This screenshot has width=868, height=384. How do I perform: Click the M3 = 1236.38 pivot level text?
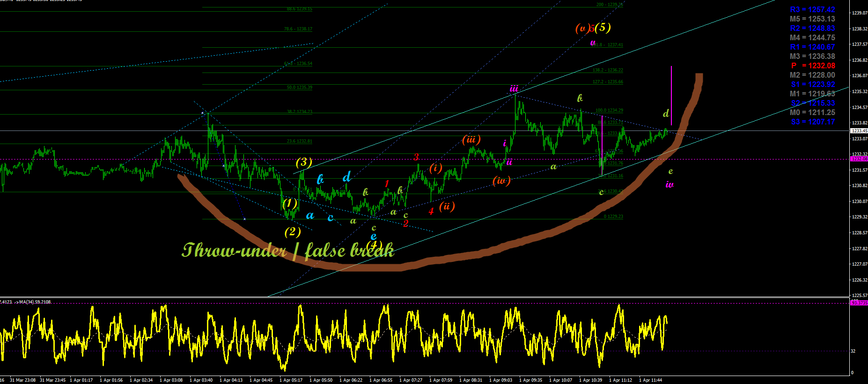812,56
